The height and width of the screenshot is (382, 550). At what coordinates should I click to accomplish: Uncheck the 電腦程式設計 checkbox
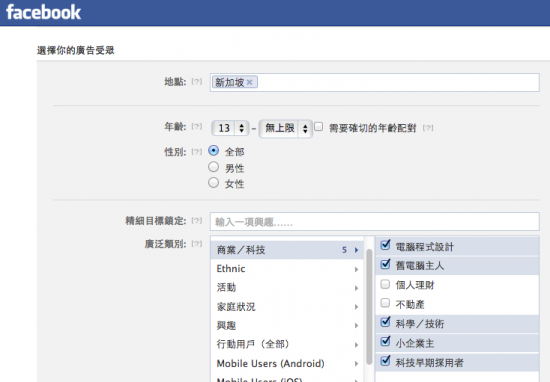[x=385, y=245]
